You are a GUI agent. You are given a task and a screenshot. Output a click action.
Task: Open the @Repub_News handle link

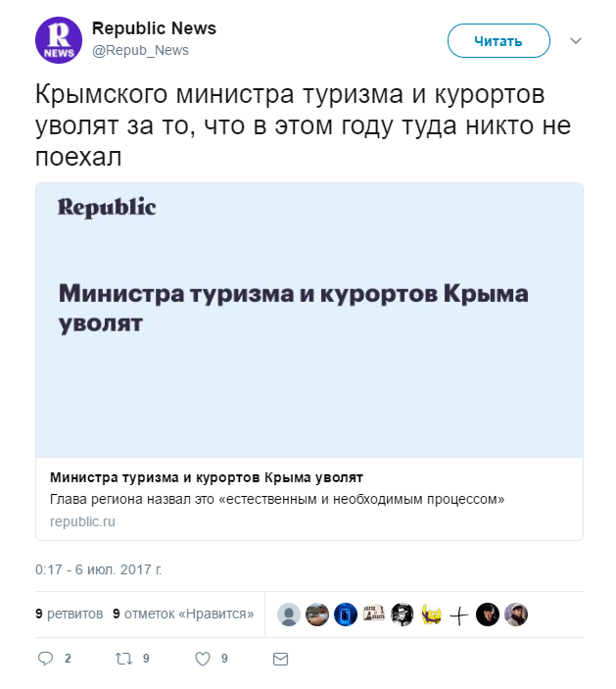140,50
